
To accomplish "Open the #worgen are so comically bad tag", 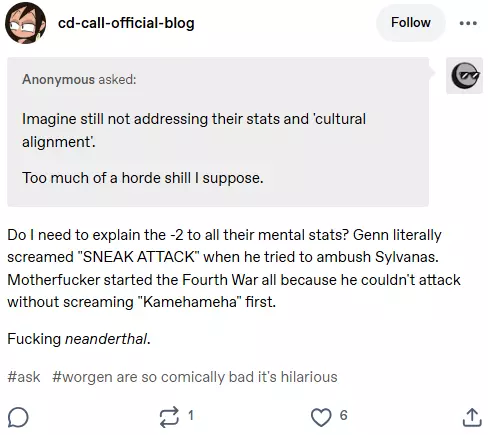I will coord(195,377).
